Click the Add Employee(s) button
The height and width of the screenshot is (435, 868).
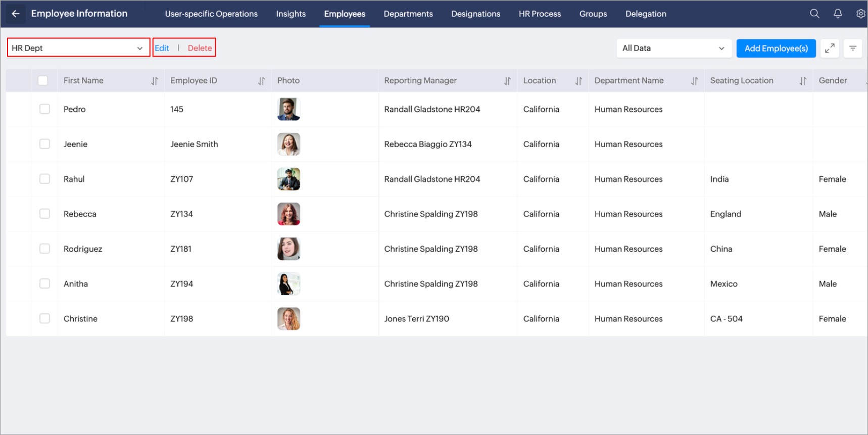pos(776,49)
